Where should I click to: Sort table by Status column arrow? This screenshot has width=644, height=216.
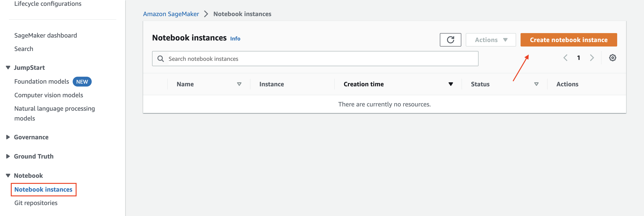pyautogui.click(x=536, y=84)
